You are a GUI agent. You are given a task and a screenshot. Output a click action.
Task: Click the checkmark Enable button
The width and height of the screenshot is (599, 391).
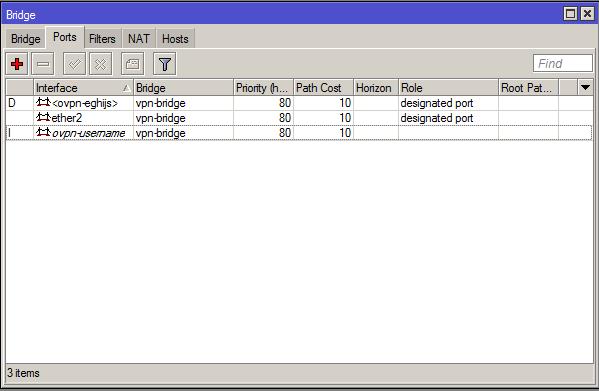click(74, 64)
